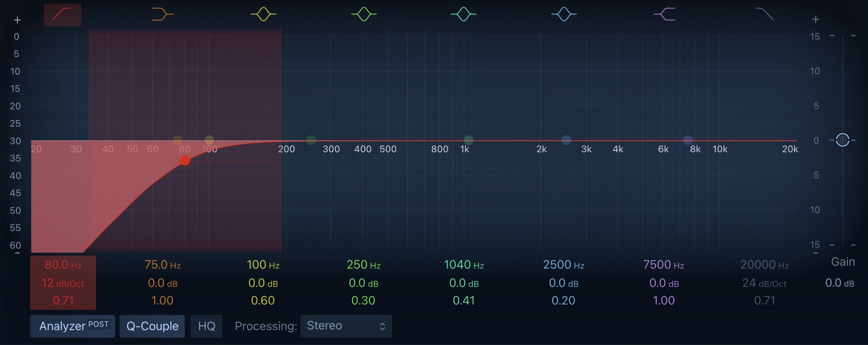This screenshot has height=345, width=868.
Task: Select the orange band node on the curve
Action: coord(178,140)
